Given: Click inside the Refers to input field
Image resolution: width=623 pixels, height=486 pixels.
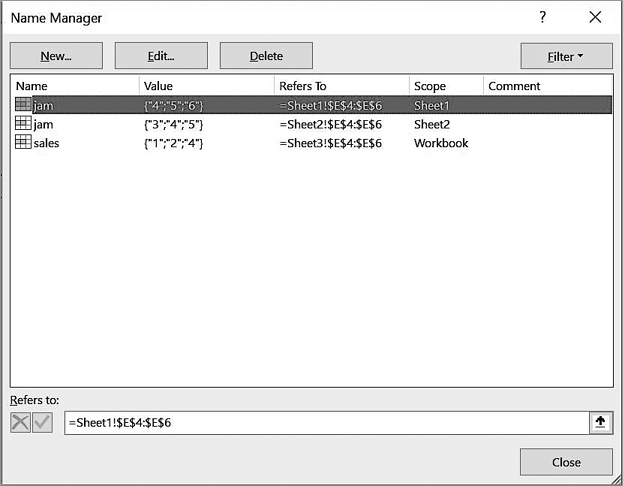Looking at the screenshot, I should [325, 423].
